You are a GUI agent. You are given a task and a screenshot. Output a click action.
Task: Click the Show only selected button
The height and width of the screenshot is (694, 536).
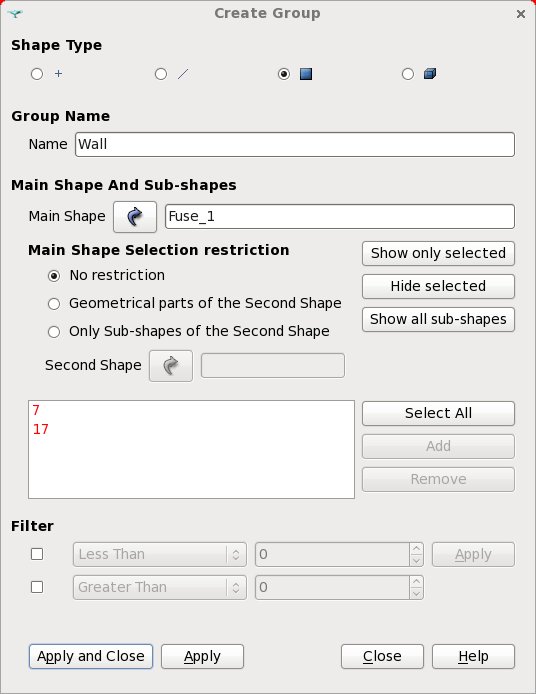pos(438,254)
